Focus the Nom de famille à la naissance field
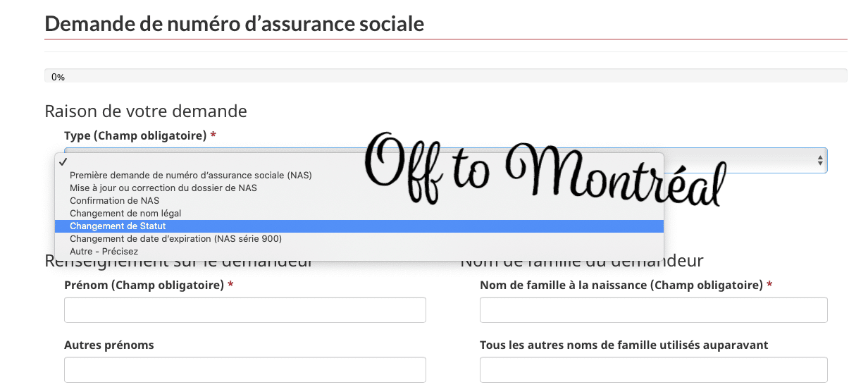Image resolution: width=868 pixels, height=392 pixels. click(x=653, y=310)
